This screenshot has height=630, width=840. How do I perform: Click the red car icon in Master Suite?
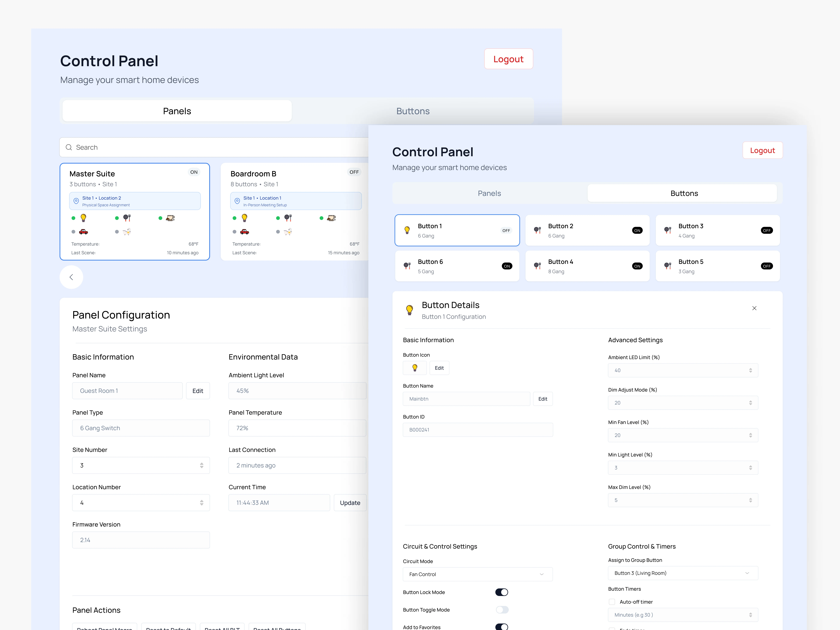(84, 232)
